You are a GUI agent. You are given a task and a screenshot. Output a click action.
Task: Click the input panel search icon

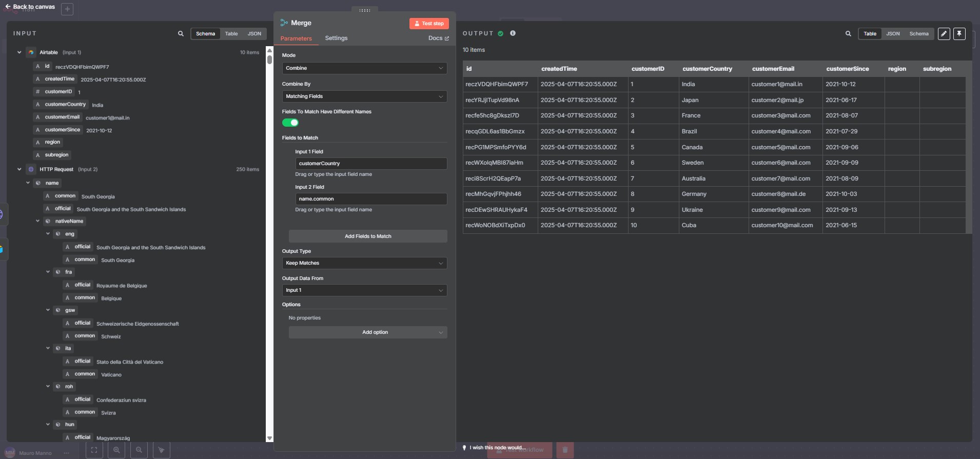pos(181,34)
